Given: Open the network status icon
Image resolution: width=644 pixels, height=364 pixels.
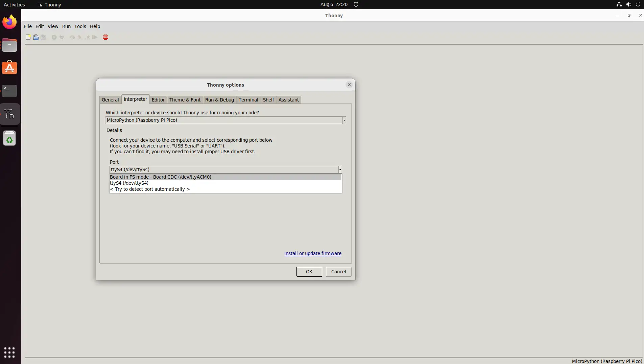Looking at the screenshot, I should [x=619, y=4].
